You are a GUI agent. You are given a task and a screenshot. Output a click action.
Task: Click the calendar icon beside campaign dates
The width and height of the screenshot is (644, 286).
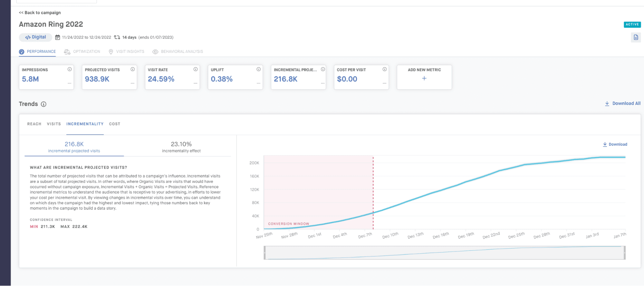pyautogui.click(x=57, y=37)
